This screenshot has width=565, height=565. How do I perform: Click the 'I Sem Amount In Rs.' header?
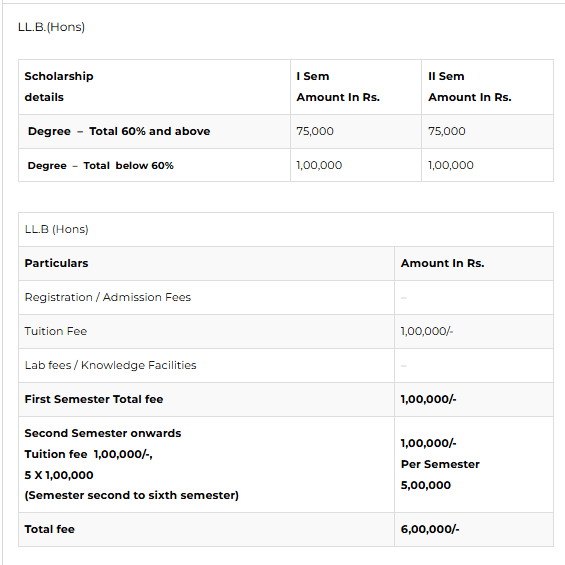point(356,87)
